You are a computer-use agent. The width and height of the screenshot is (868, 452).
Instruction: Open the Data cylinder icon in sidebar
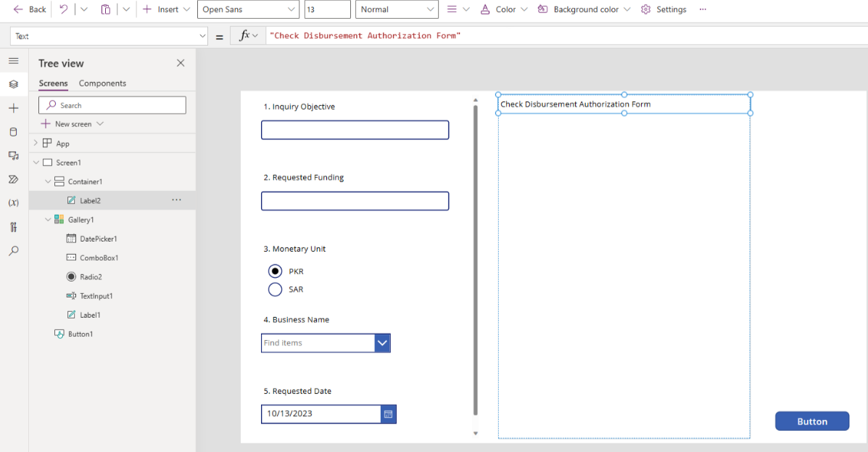tap(14, 132)
